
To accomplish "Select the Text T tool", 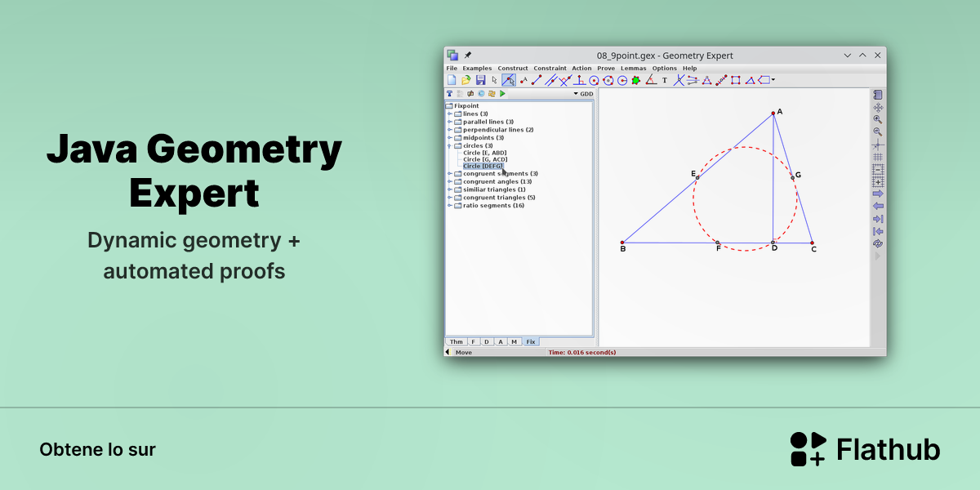I will pyautogui.click(x=665, y=80).
